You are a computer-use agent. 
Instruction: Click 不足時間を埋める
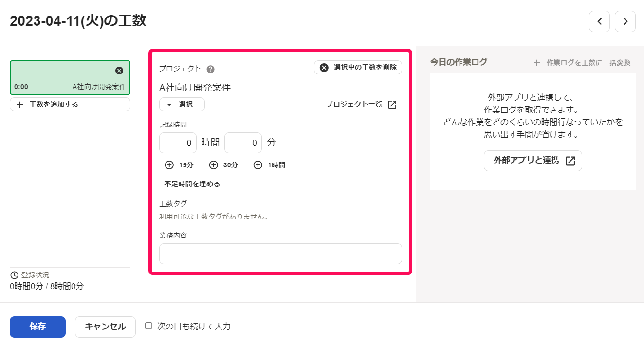pos(192,184)
